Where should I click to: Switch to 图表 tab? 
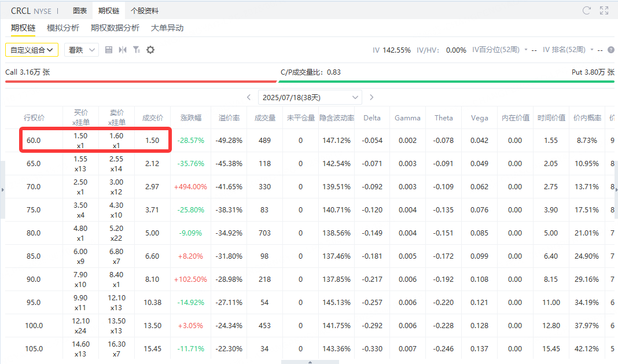pyautogui.click(x=80, y=10)
